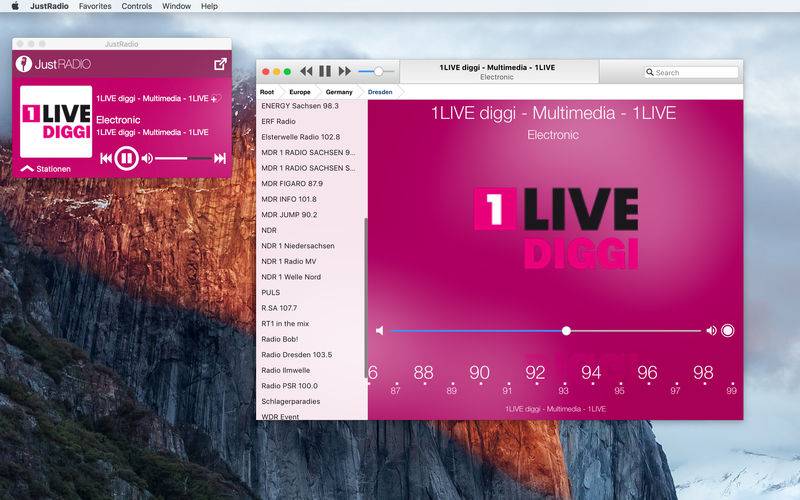
Task: Open the Controls menu
Action: [x=136, y=6]
